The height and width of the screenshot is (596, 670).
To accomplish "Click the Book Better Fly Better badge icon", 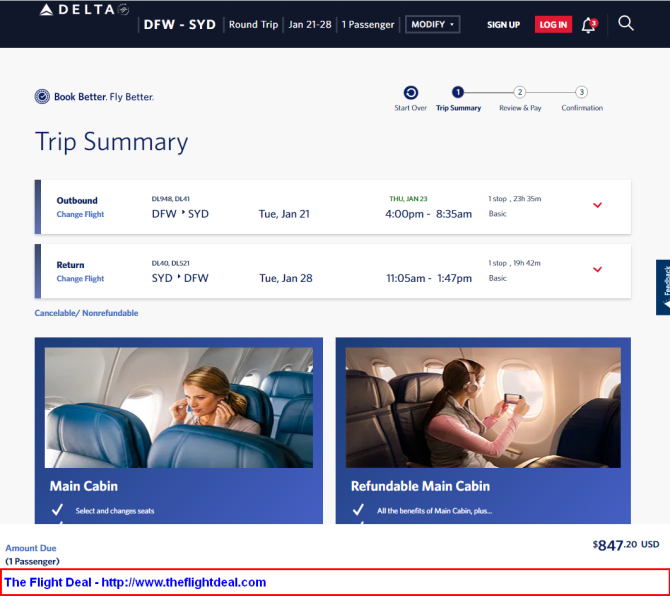I will tap(42, 97).
